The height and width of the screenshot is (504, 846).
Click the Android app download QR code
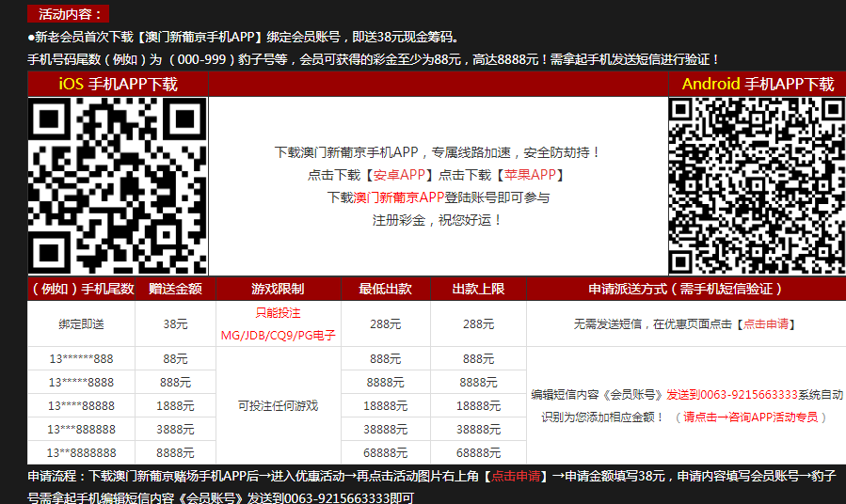coord(757,185)
